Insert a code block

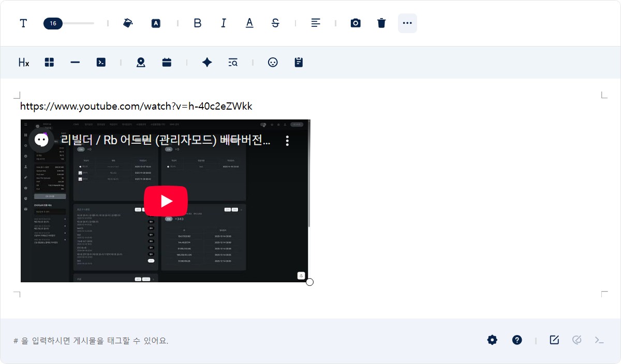tap(101, 62)
